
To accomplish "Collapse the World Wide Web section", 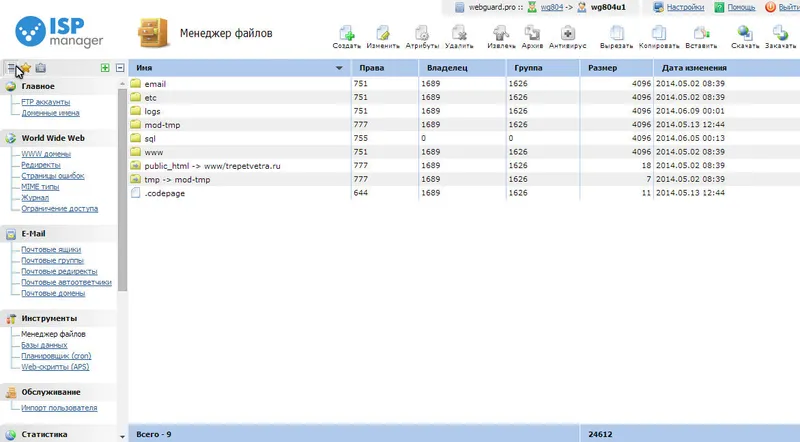I will point(53,138).
